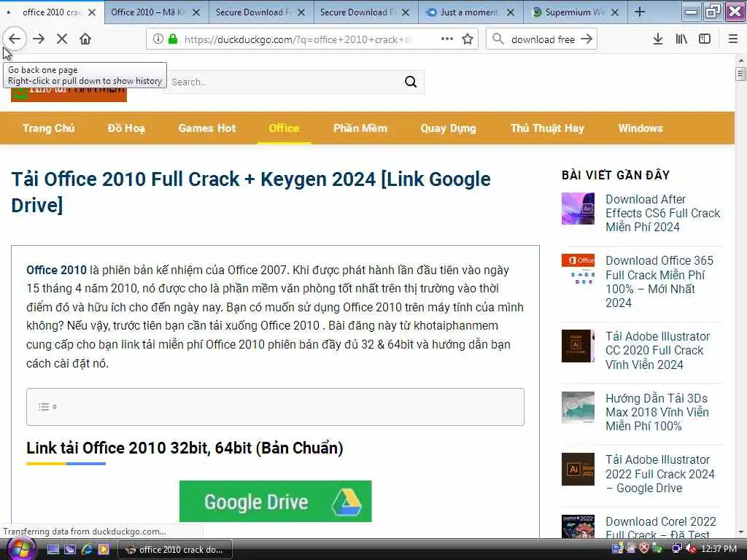Click the 'download free' browser search field

(x=543, y=39)
